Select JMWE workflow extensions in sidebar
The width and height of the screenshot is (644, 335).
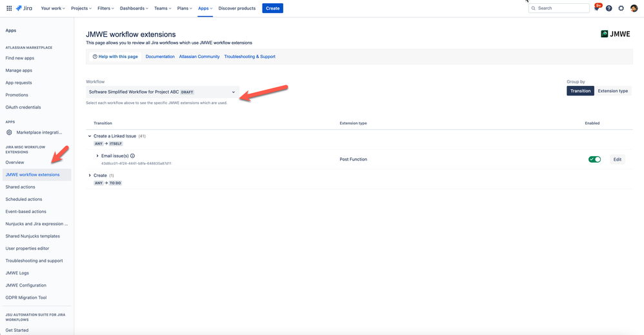coord(37,175)
